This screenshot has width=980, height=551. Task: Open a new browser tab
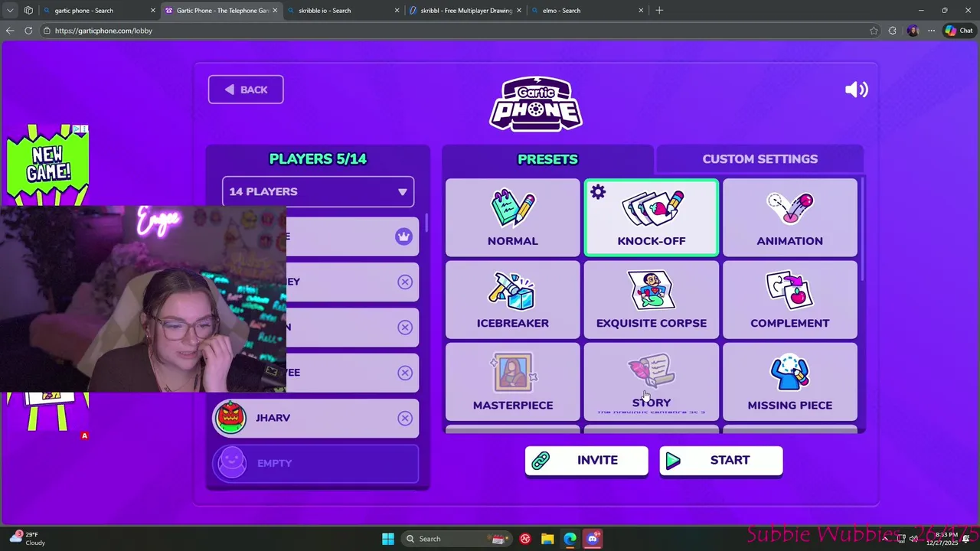coord(659,11)
